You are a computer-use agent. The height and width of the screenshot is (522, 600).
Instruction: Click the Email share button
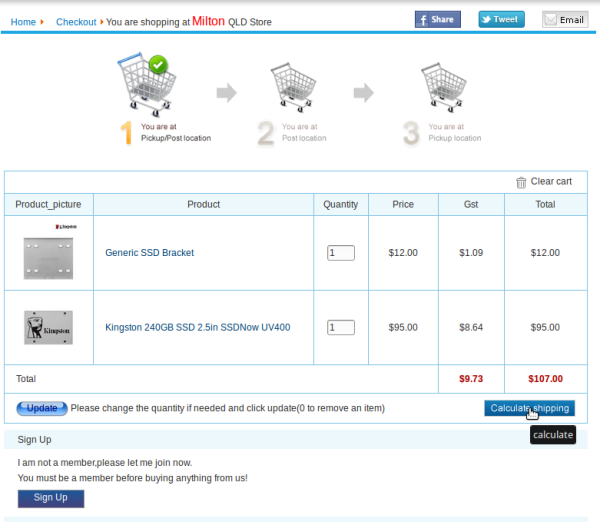pos(565,19)
